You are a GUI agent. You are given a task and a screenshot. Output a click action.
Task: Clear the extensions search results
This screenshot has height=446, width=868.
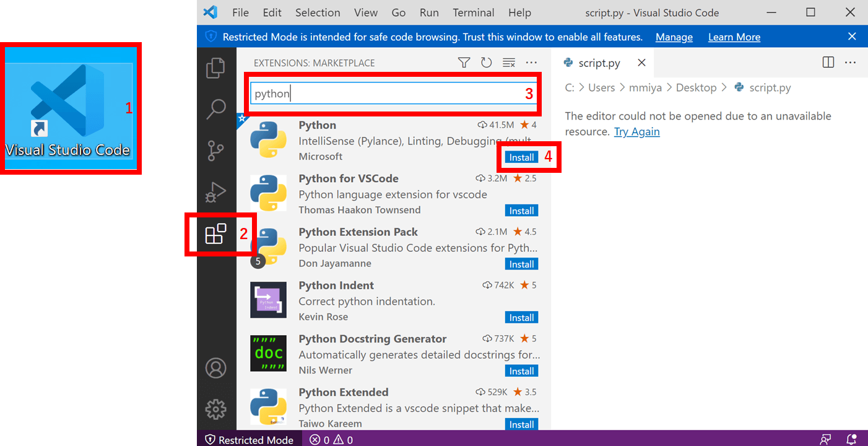(x=509, y=63)
